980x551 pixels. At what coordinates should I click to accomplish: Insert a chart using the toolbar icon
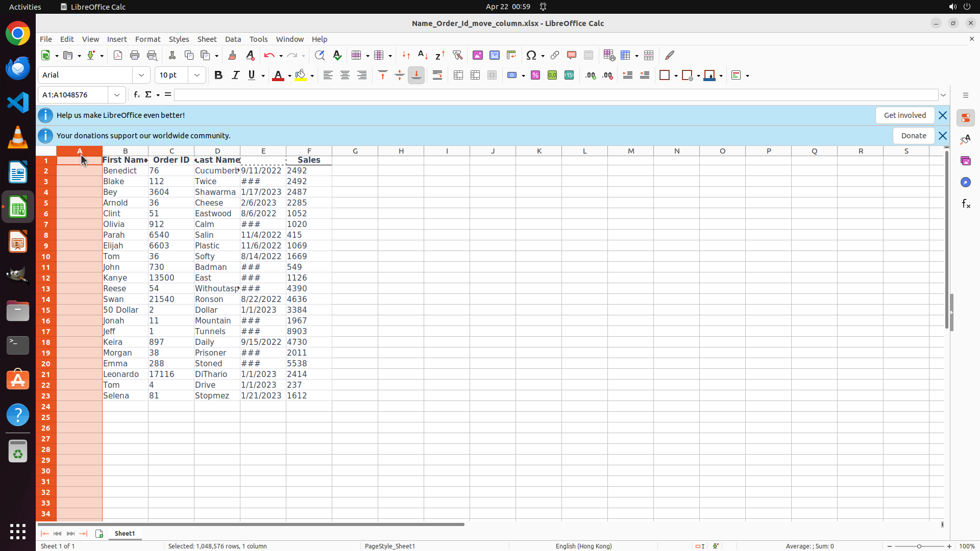pyautogui.click(x=494, y=55)
